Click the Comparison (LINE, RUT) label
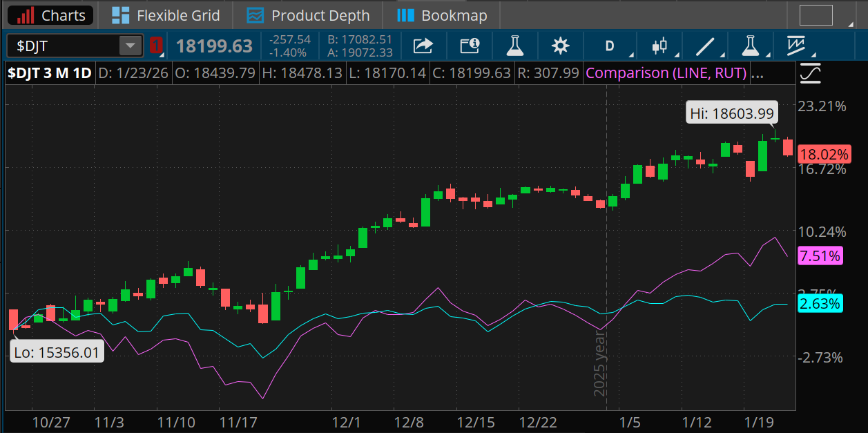868x433 pixels. coord(666,73)
